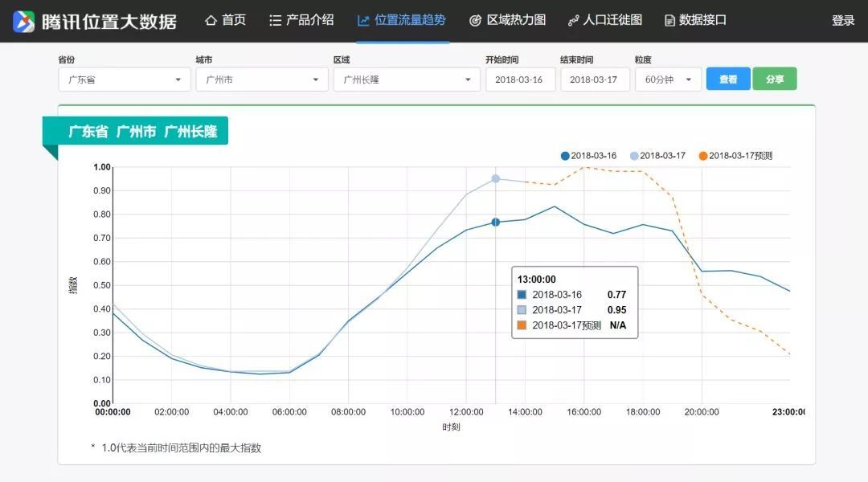
Task: Change the 粒度 dropdown set to 60分钟
Action: click(x=668, y=80)
